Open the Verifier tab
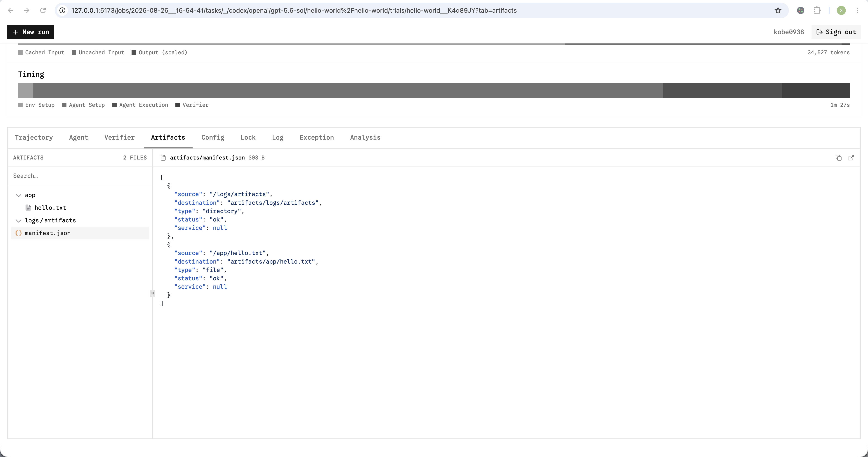Viewport: 868px width, 457px height. pyautogui.click(x=119, y=138)
